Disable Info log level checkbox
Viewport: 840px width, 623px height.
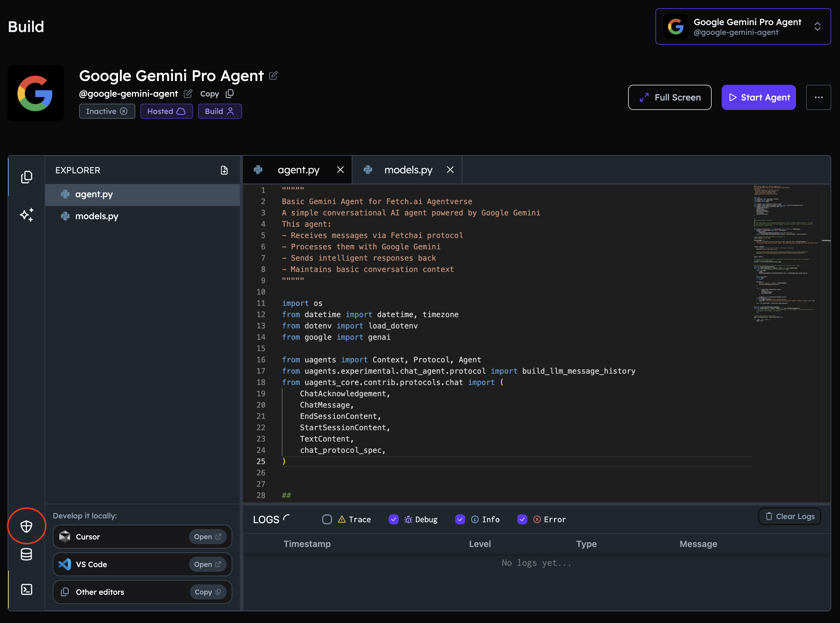(460, 519)
